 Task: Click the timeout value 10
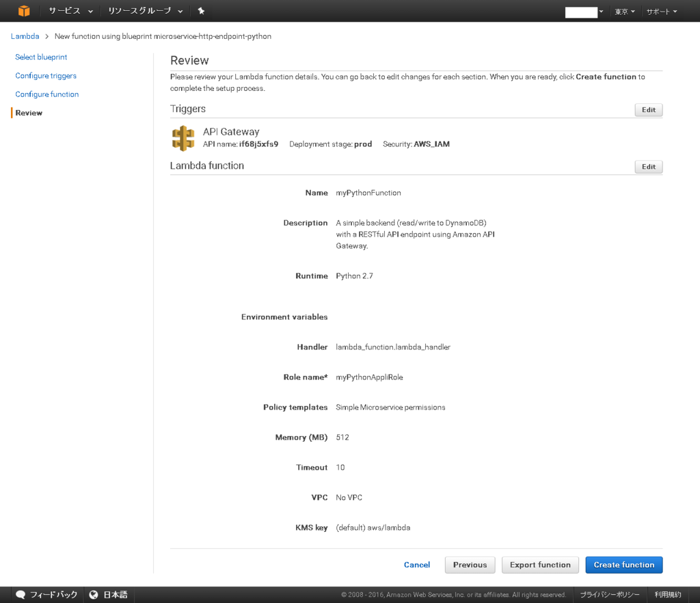[340, 468]
